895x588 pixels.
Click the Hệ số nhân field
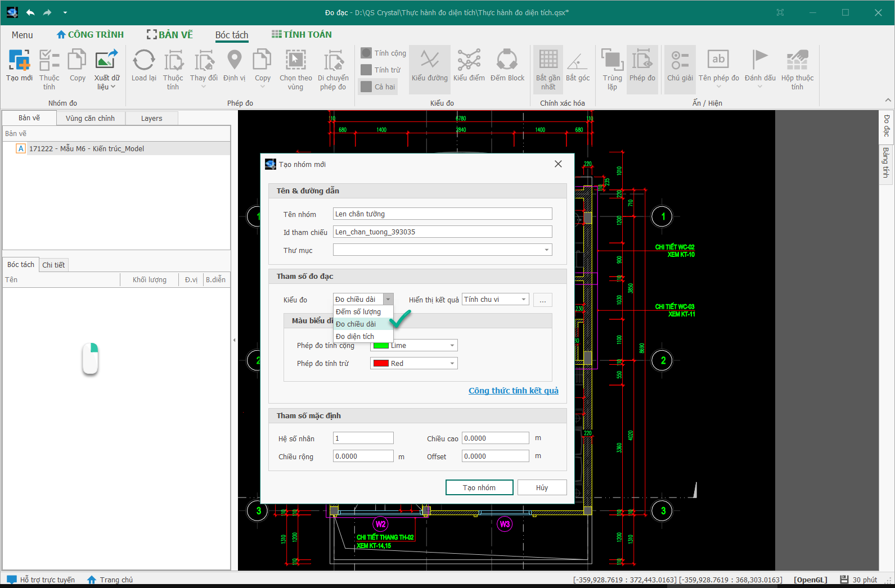coord(363,438)
